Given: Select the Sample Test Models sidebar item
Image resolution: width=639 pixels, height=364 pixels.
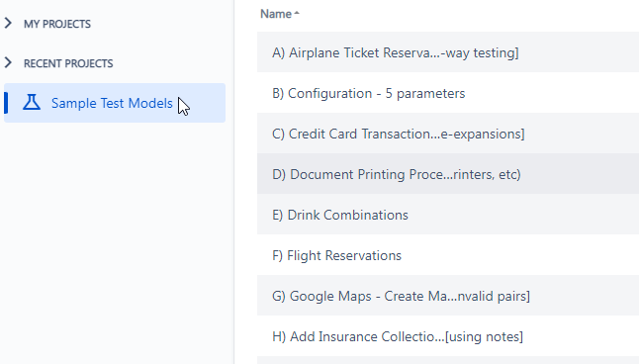Looking at the screenshot, I should pyautogui.click(x=115, y=103).
